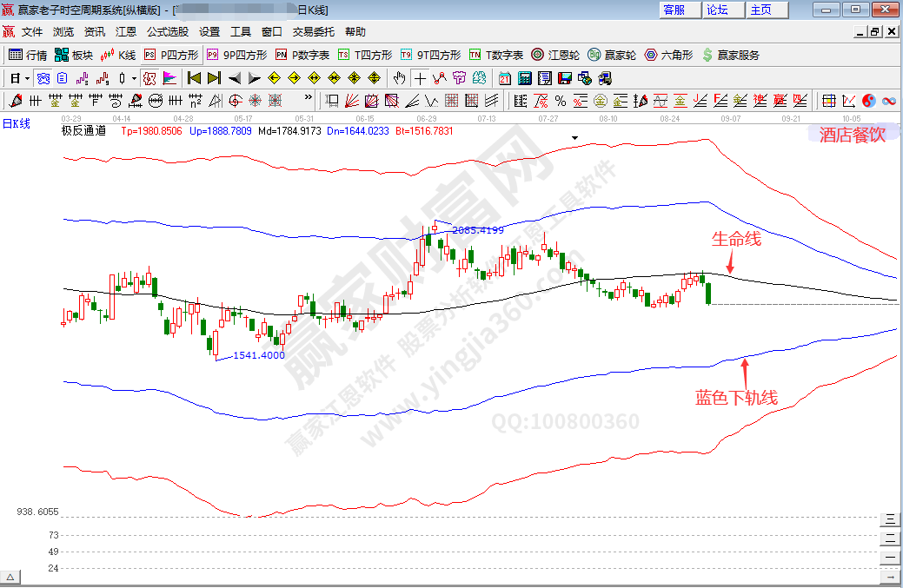Image resolution: width=903 pixels, height=588 pixels.
Task: Click the 论坛 link button
Action: 717,10
